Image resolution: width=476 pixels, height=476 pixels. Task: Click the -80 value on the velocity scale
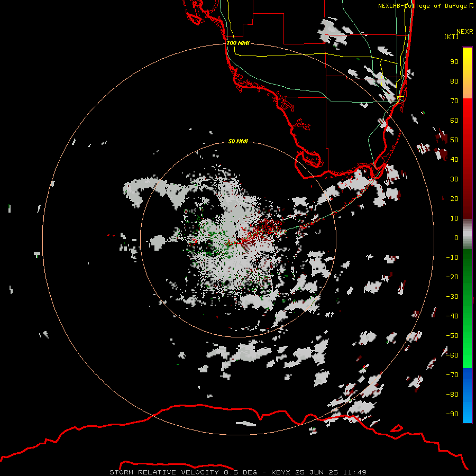click(x=452, y=395)
